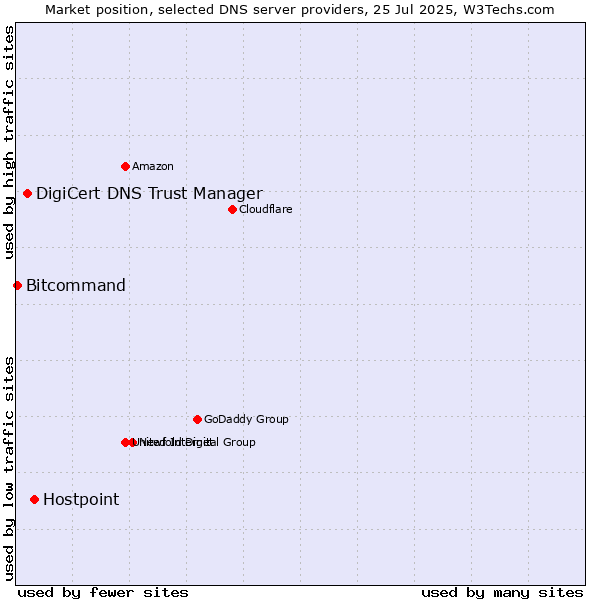Click the "Bitcommand" label
This screenshot has height=600, width=600.
tap(76, 285)
